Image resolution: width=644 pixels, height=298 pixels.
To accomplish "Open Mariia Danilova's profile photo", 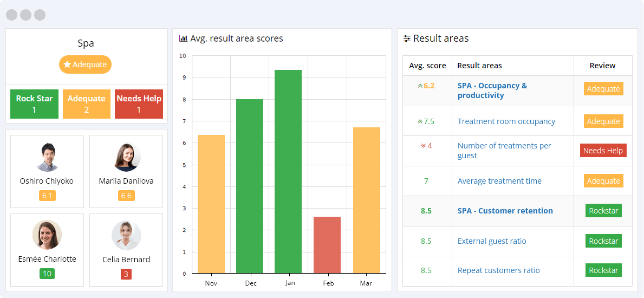I will [126, 157].
